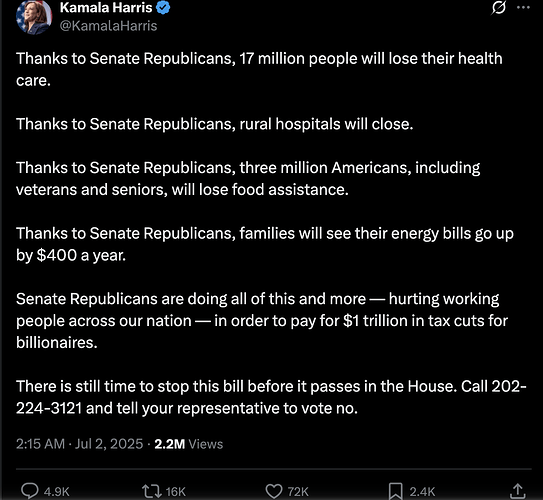Click the 4.9K replies count

tap(57, 492)
